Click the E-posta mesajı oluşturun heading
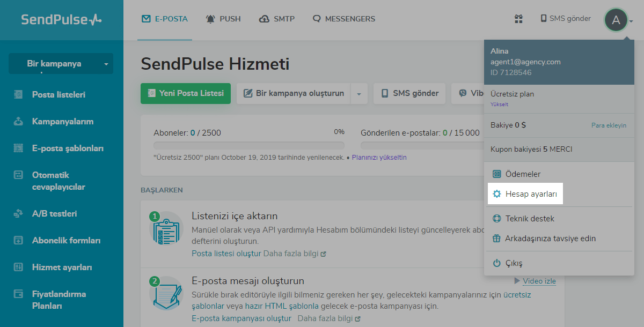 248,281
